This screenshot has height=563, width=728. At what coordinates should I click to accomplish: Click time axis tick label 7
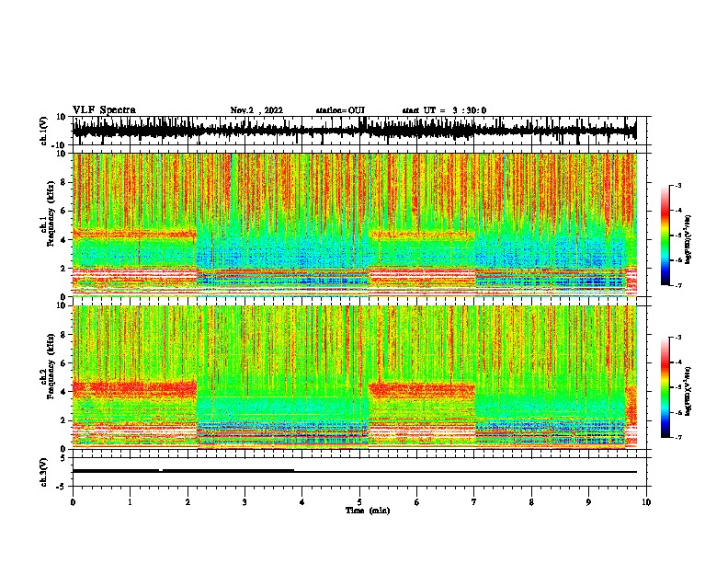point(474,502)
